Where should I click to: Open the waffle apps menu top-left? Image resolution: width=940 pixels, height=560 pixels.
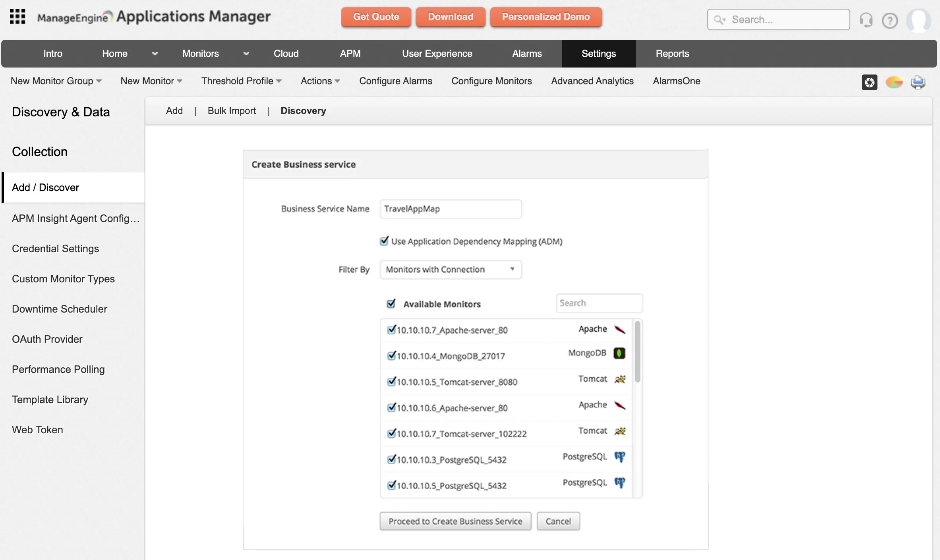[17, 17]
